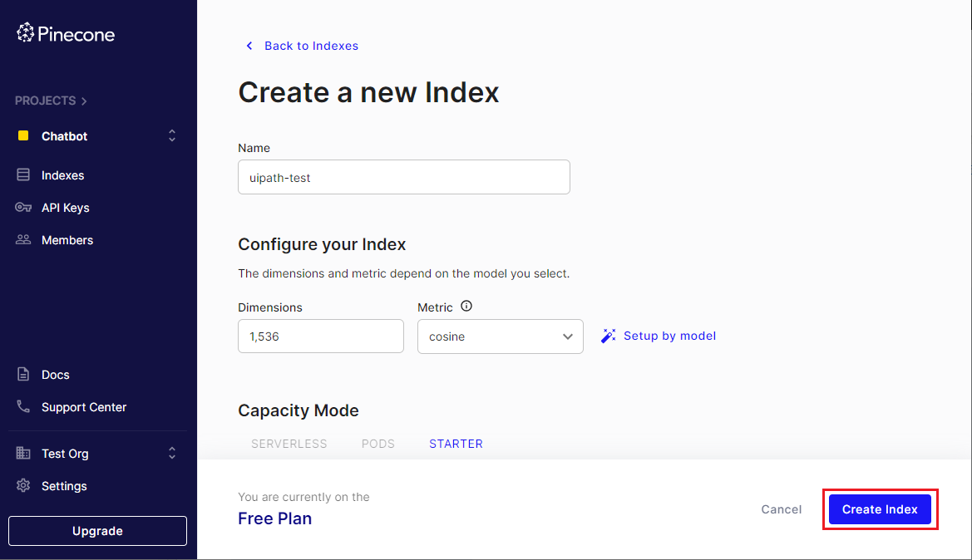The width and height of the screenshot is (972, 560).
Task: Expand the Chatbot project switcher
Action: 172,135
